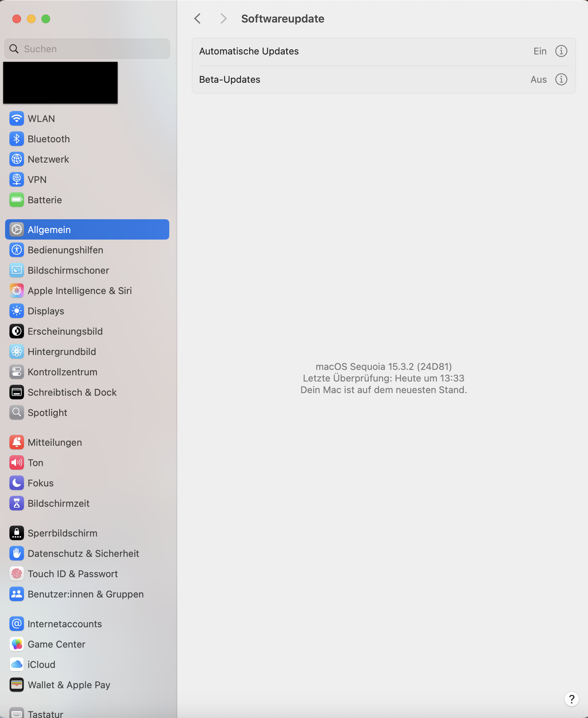Click the green zoom window button
Image resolution: width=588 pixels, height=718 pixels.
46,19
